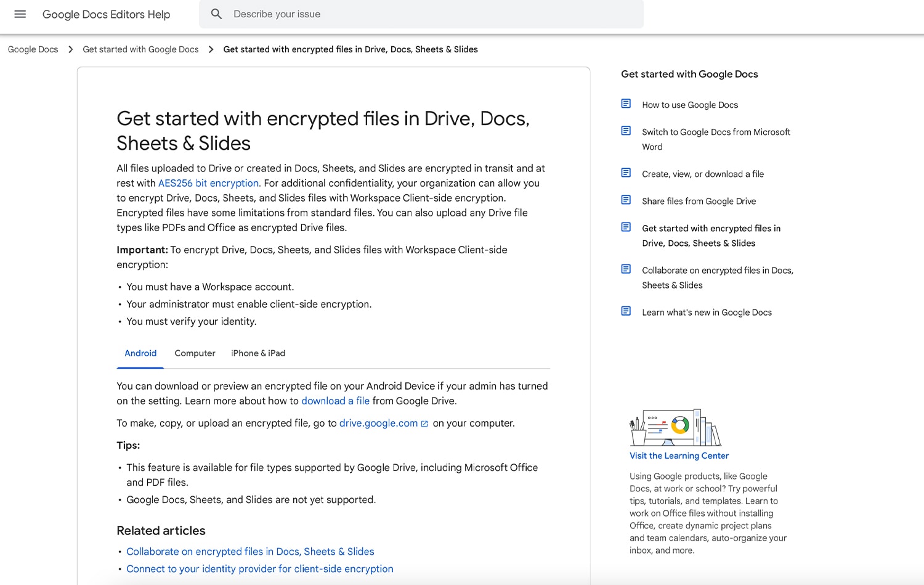Click the article icon beside How to use Google Docs

coord(626,104)
